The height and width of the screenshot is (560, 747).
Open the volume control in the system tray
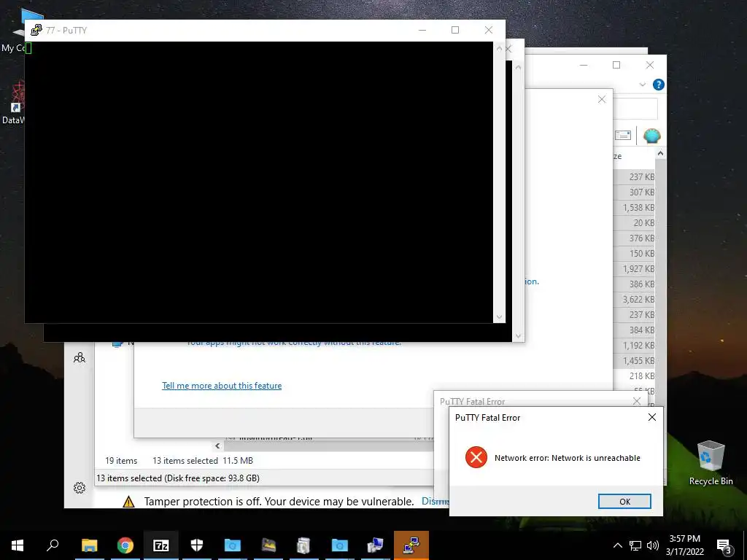pyautogui.click(x=653, y=545)
